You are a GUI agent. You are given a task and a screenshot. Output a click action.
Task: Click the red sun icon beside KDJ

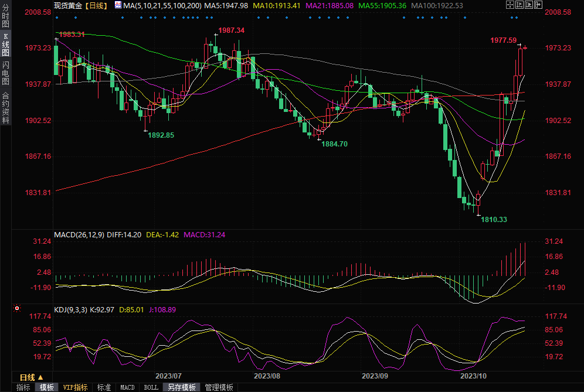[x=17, y=308]
